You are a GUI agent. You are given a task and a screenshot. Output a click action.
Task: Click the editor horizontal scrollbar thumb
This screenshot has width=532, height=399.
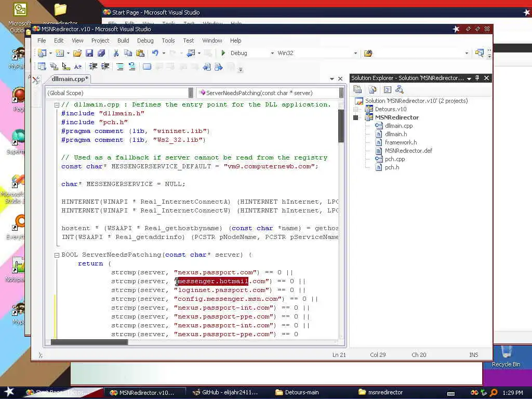pyautogui.click(x=89, y=342)
